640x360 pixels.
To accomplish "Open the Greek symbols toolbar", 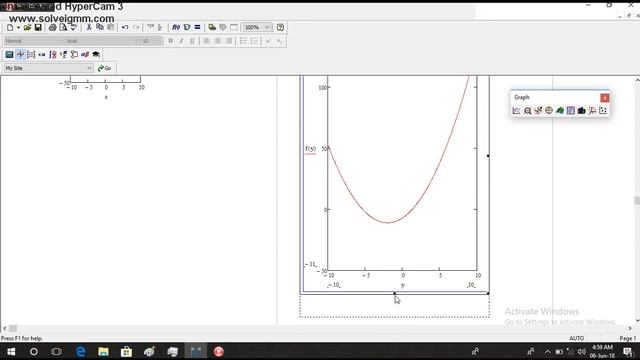I will (85, 54).
